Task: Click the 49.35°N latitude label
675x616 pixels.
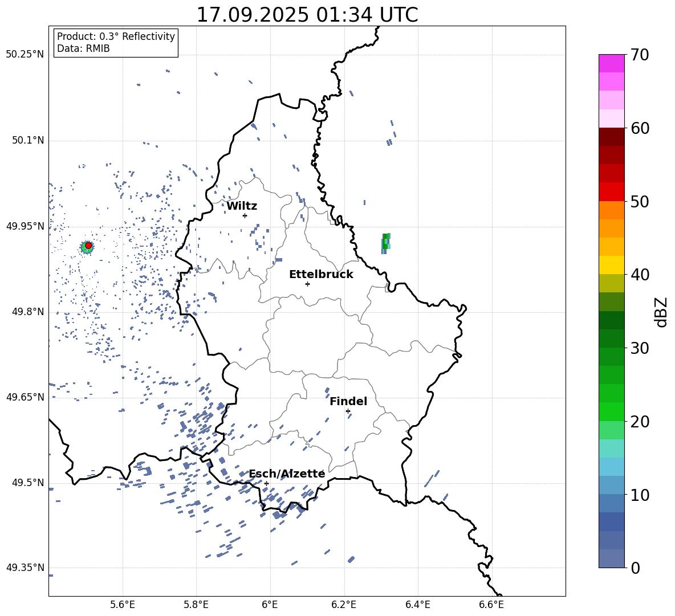Action: pos(25,568)
